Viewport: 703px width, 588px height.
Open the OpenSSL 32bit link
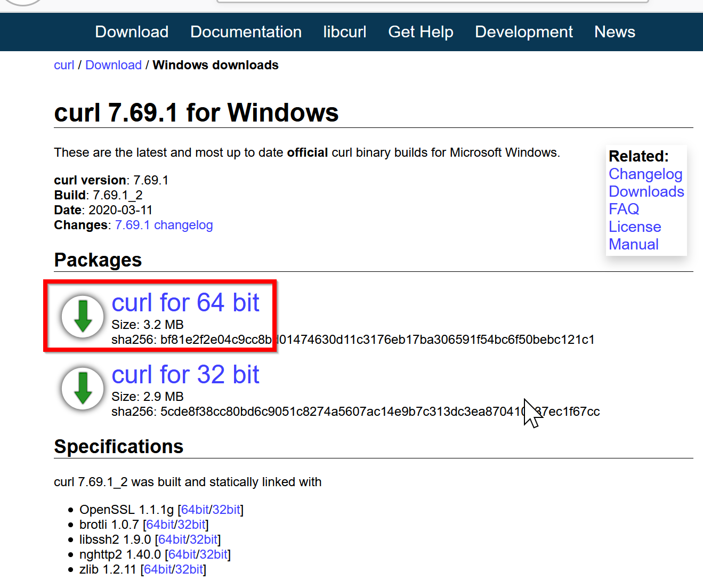tap(226, 510)
